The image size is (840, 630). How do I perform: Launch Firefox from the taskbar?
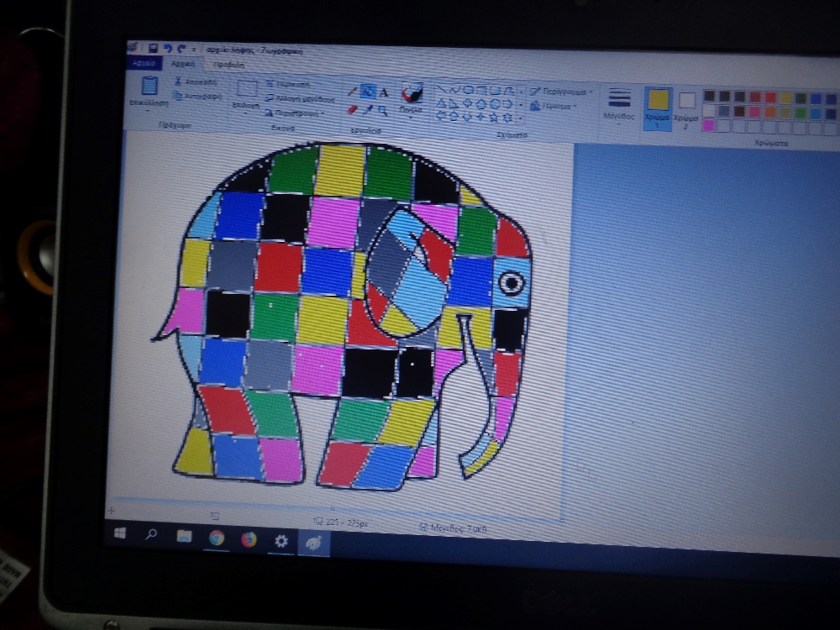(249, 539)
